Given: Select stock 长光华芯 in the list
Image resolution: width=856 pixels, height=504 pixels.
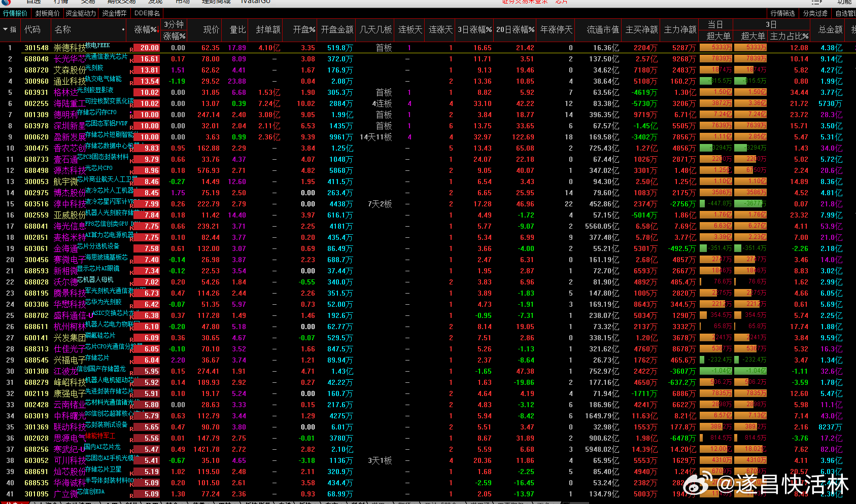Looking at the screenshot, I should point(70,59).
